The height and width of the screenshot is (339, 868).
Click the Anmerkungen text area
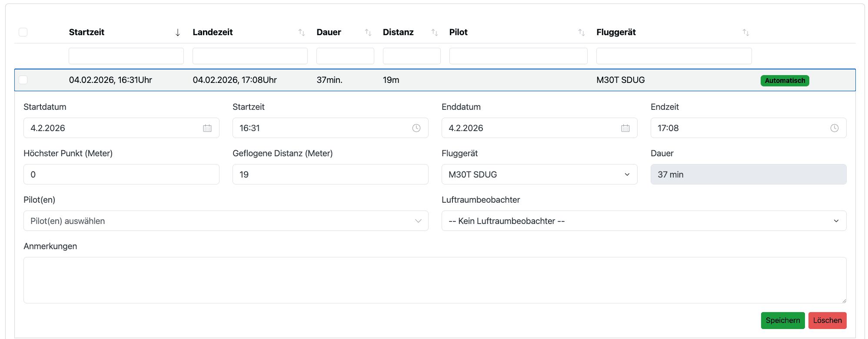point(435,280)
